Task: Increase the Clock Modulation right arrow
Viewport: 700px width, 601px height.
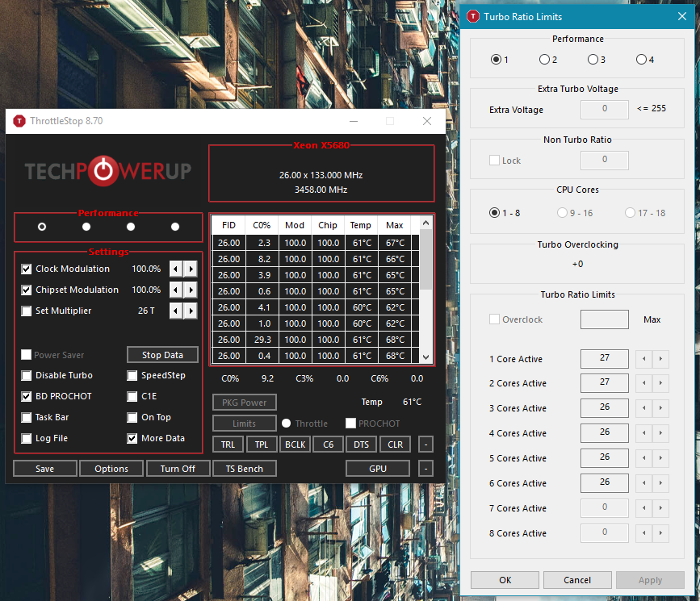Action: (x=191, y=269)
